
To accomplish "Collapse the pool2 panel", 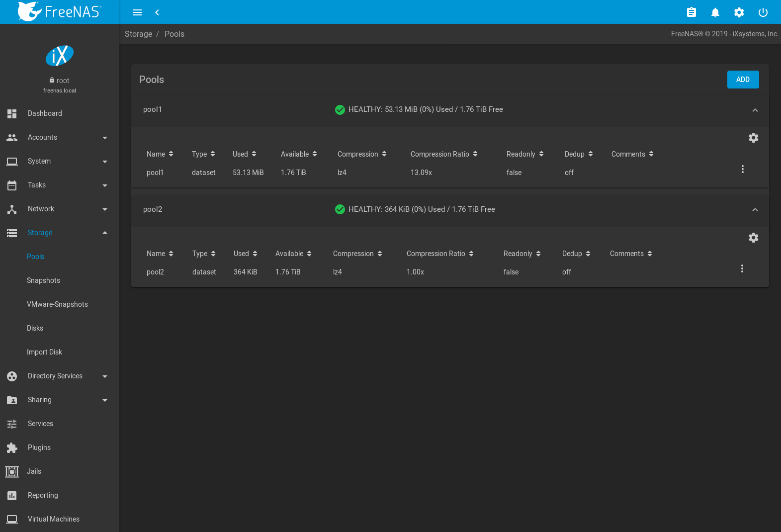I will click(x=755, y=210).
